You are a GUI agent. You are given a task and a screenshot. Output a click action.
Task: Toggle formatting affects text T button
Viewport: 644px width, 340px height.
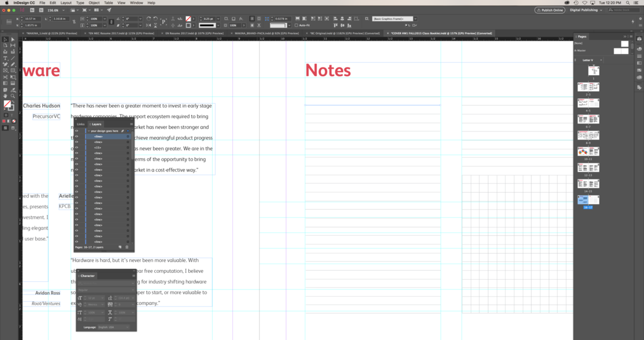tap(13, 115)
